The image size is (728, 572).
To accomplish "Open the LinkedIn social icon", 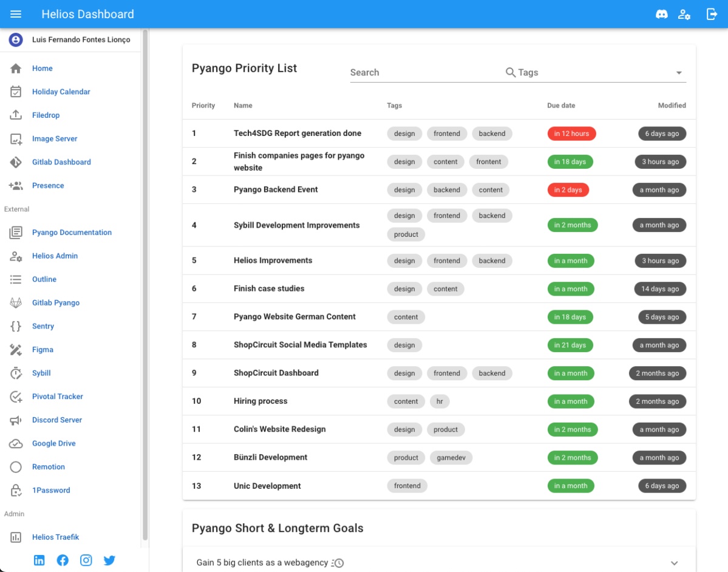I will click(x=39, y=560).
